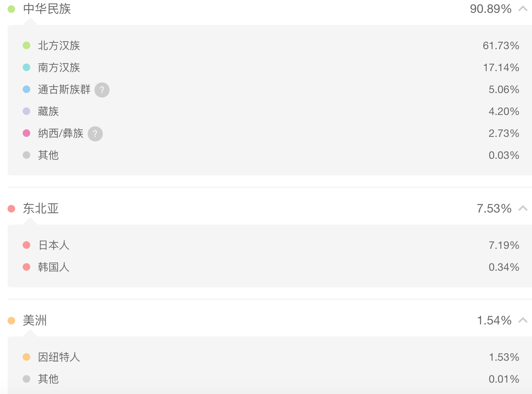This screenshot has width=532, height=394.
Task: Click the 中华民族 heading
Action: (x=47, y=9)
